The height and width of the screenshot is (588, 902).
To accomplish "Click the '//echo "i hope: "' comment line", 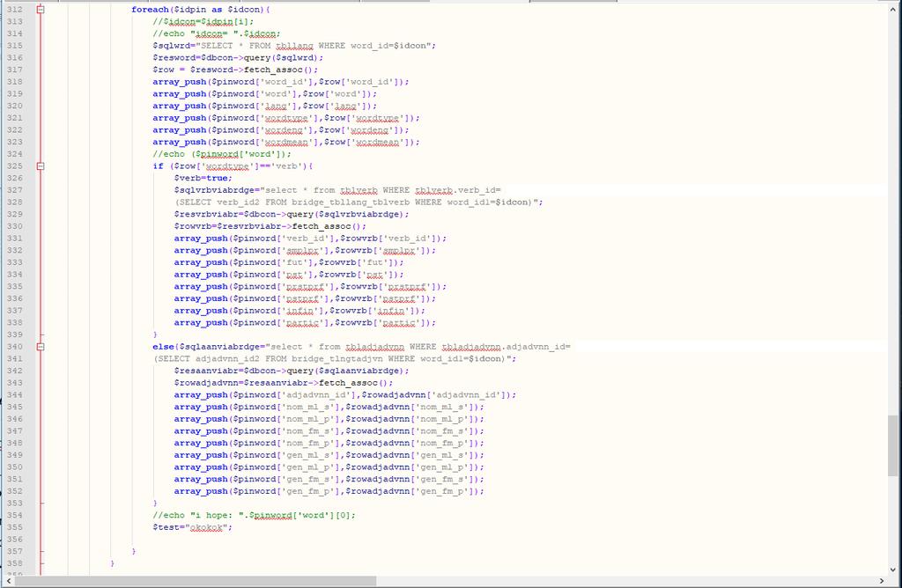I will coord(254,516).
